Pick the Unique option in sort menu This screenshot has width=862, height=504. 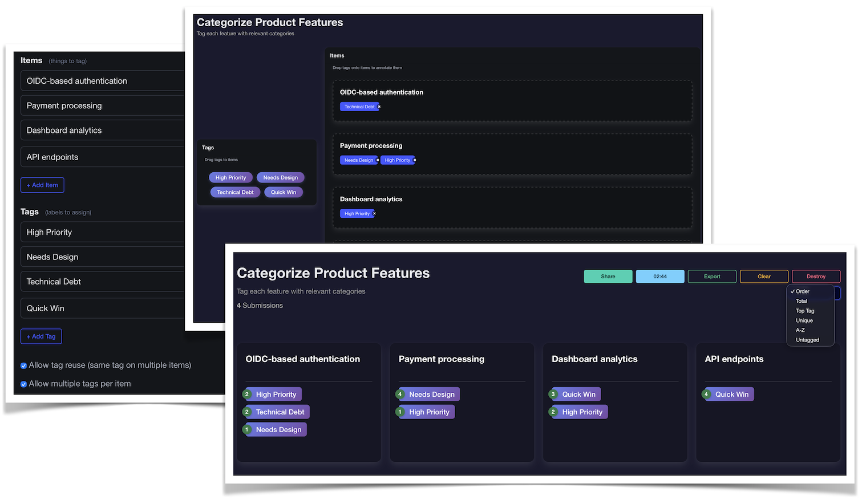click(804, 321)
